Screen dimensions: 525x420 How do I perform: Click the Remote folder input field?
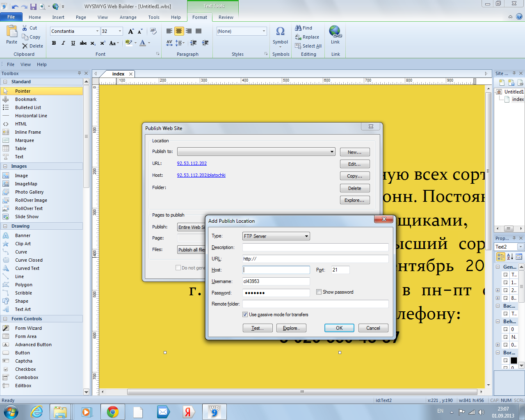(x=315, y=304)
